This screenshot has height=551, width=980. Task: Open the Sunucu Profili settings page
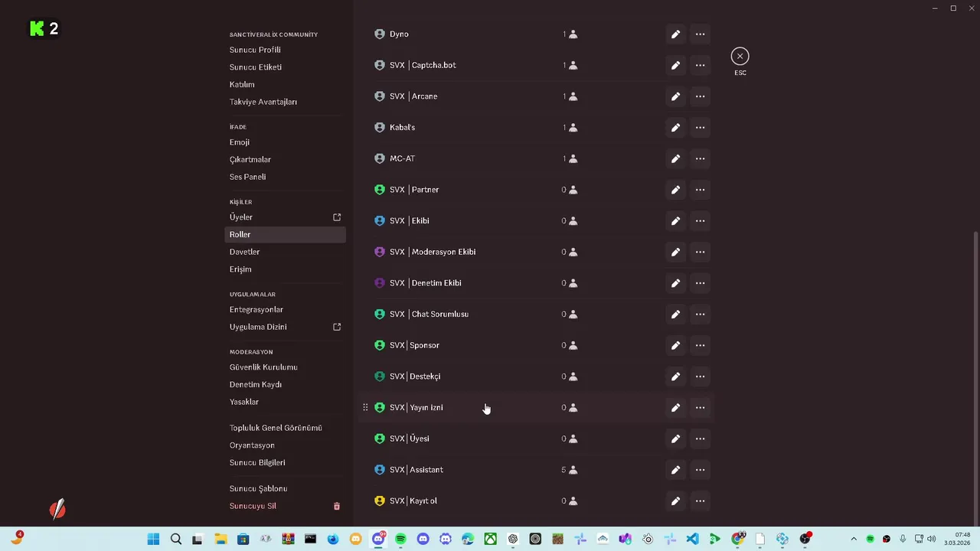tap(255, 50)
